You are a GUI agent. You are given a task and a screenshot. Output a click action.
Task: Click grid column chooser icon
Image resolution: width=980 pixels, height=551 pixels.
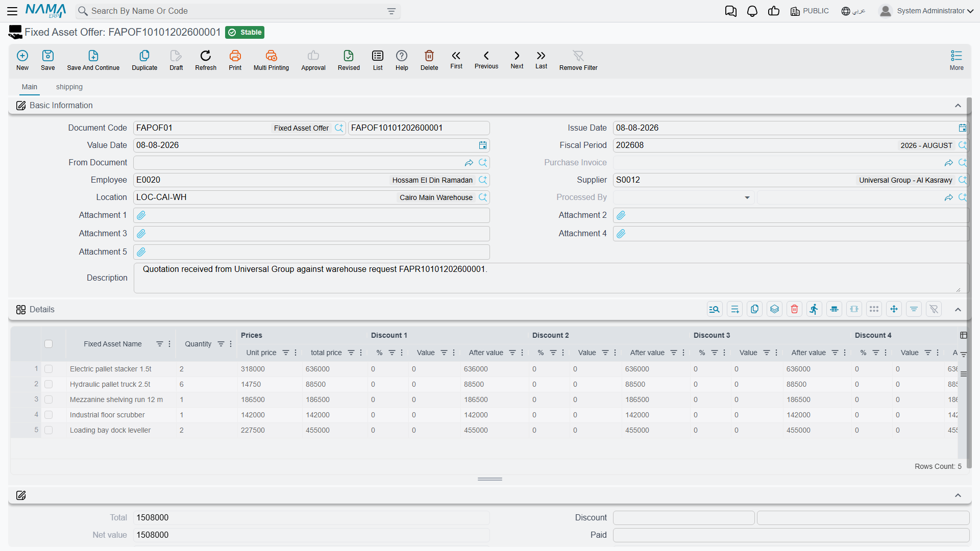pos(964,335)
